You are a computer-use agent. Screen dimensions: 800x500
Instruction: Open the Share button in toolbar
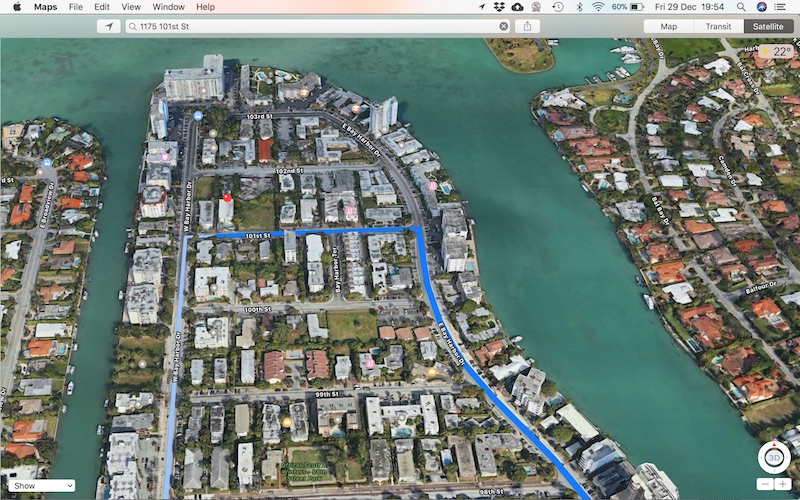point(527,26)
